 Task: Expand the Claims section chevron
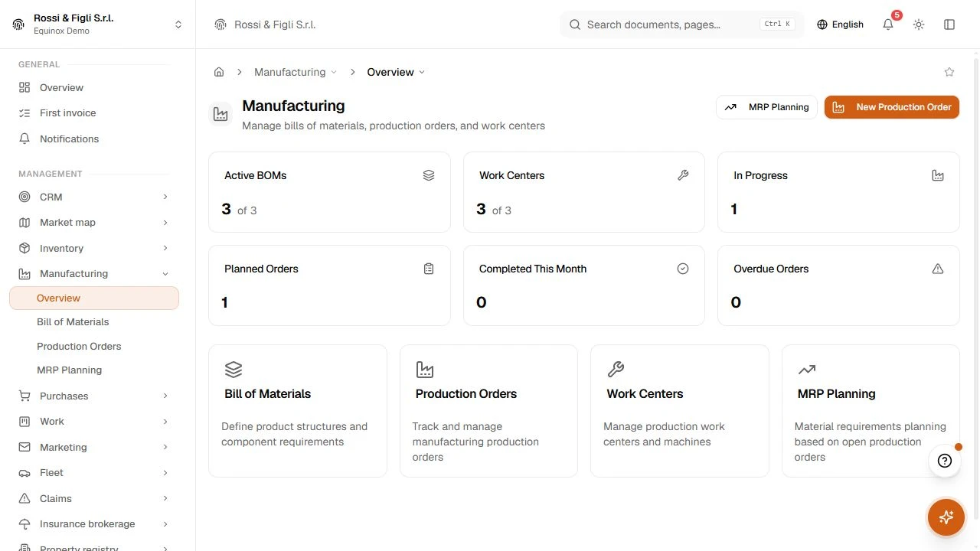pyautogui.click(x=165, y=498)
